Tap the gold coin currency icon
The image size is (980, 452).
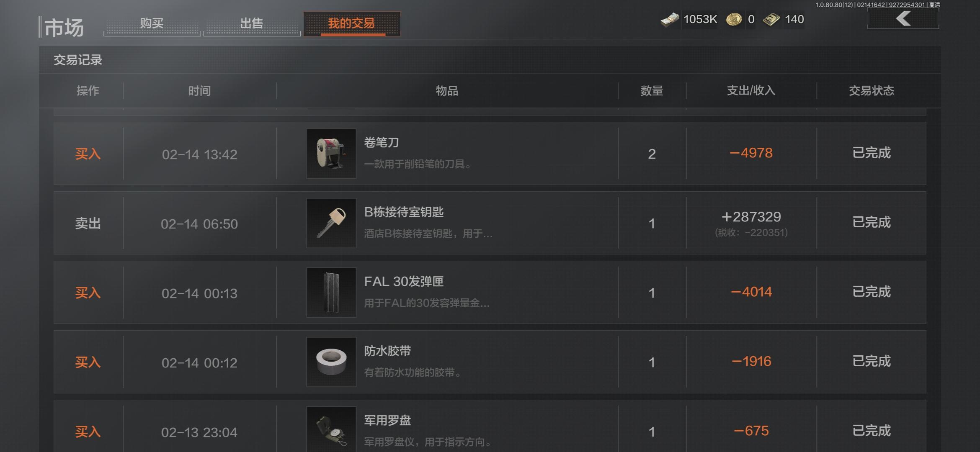734,19
